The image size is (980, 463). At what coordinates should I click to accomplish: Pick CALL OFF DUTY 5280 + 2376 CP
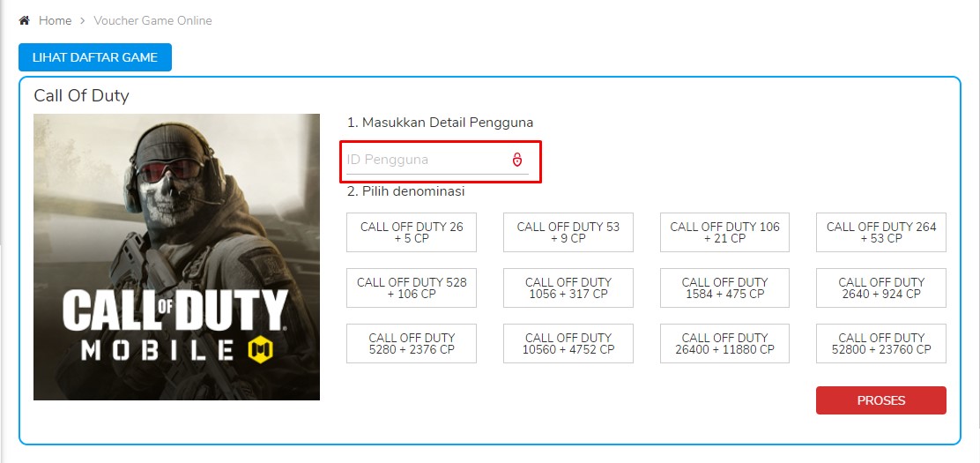pos(412,343)
